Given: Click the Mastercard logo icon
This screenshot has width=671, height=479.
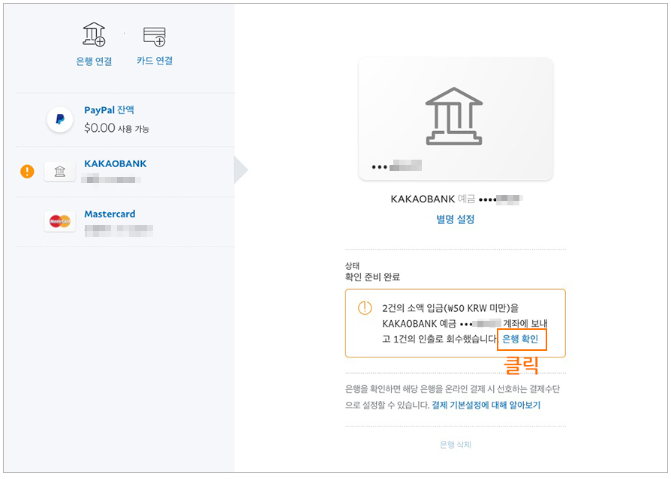Looking at the screenshot, I should 60,221.
